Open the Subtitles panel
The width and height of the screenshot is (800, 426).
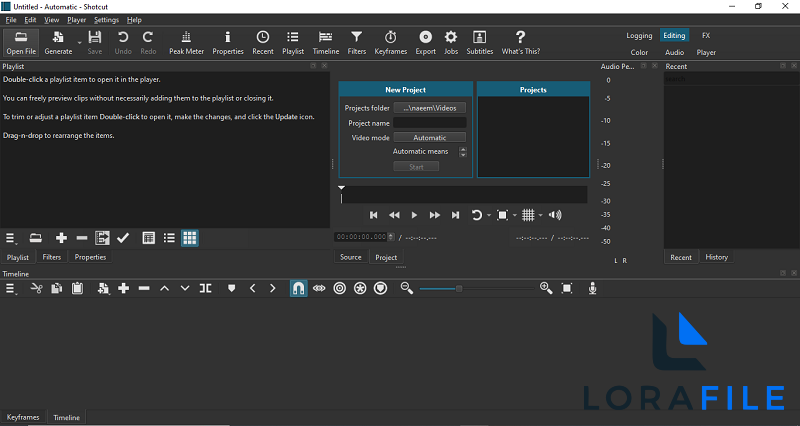click(x=480, y=43)
